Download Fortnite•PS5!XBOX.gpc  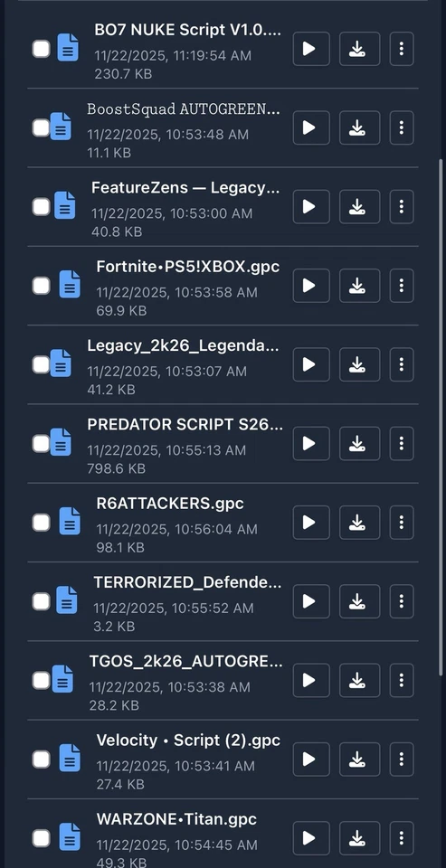click(x=359, y=286)
